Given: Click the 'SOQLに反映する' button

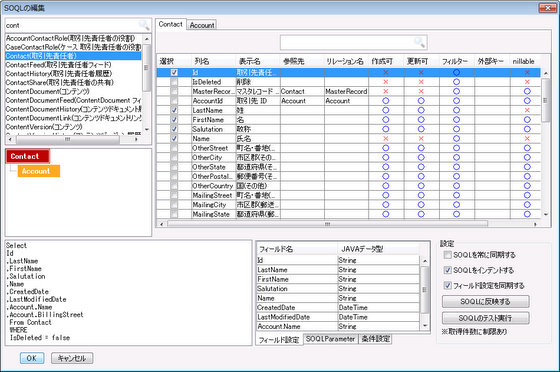Looking at the screenshot, I should click(485, 302).
